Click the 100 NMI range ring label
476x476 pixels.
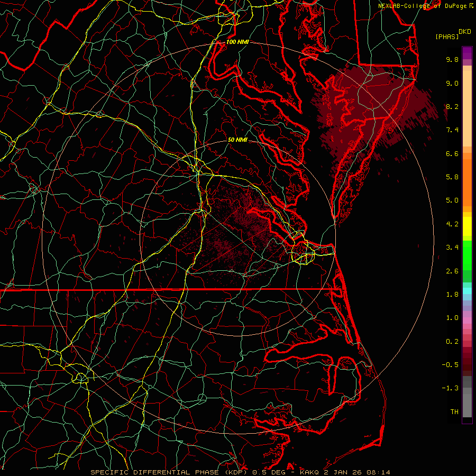point(237,42)
